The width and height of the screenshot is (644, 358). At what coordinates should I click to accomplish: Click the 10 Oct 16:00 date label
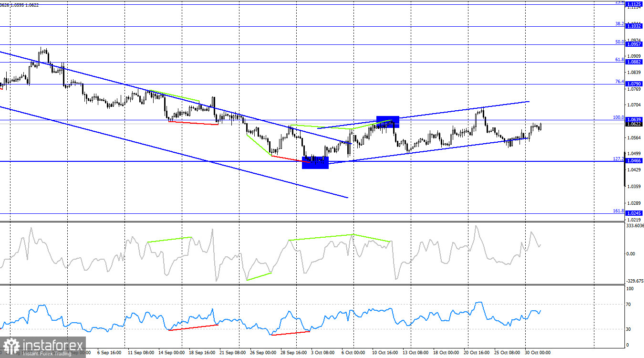(385, 353)
